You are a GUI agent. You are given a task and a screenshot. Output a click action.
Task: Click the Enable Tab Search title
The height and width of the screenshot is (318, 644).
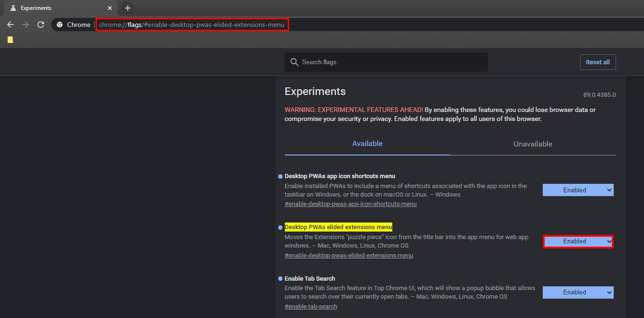point(310,278)
